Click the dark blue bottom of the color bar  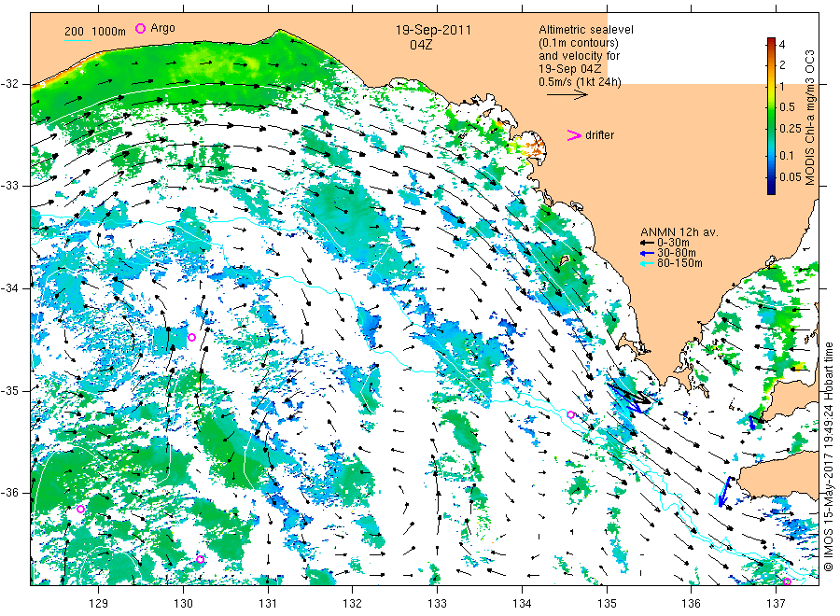click(x=772, y=189)
